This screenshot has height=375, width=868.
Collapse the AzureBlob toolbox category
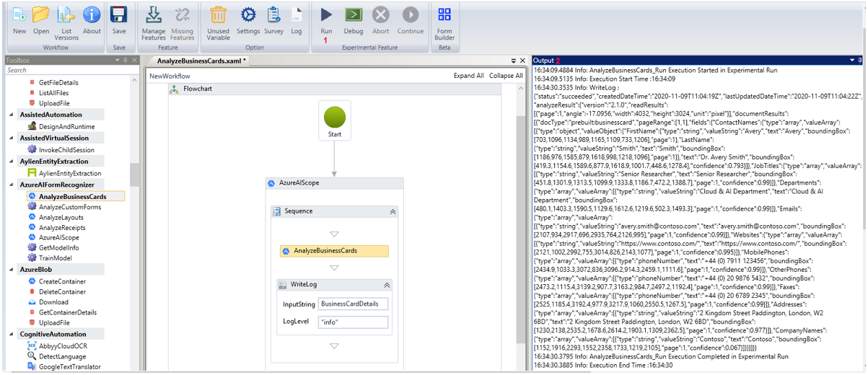coord(10,269)
